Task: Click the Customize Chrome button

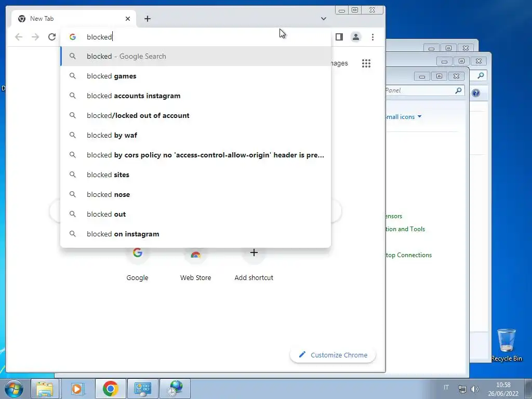Action: pyautogui.click(x=333, y=355)
